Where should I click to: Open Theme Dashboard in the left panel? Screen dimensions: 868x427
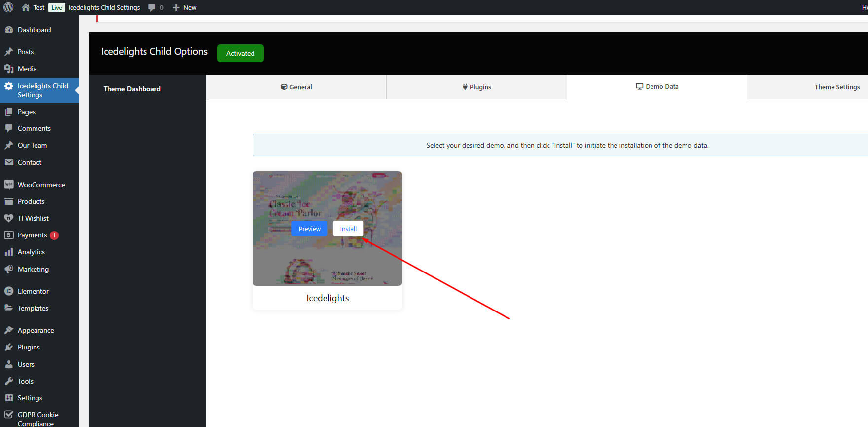pyautogui.click(x=132, y=89)
